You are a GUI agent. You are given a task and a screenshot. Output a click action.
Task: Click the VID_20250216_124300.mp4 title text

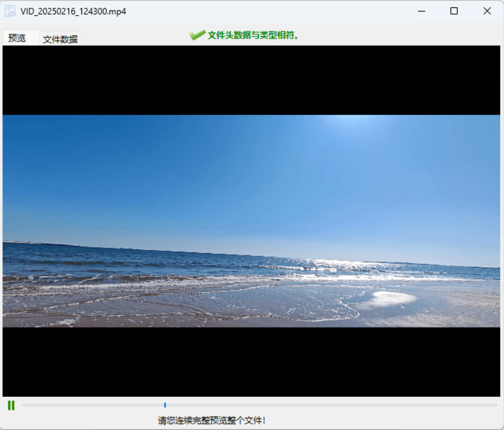click(73, 11)
